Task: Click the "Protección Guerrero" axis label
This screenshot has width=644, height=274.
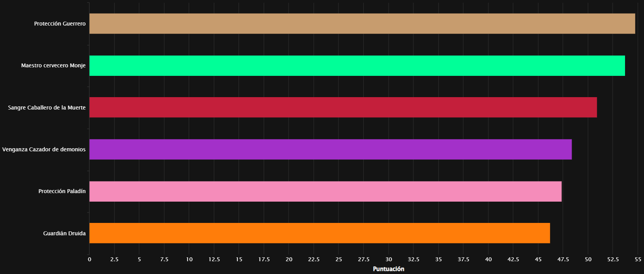Action: [60, 24]
